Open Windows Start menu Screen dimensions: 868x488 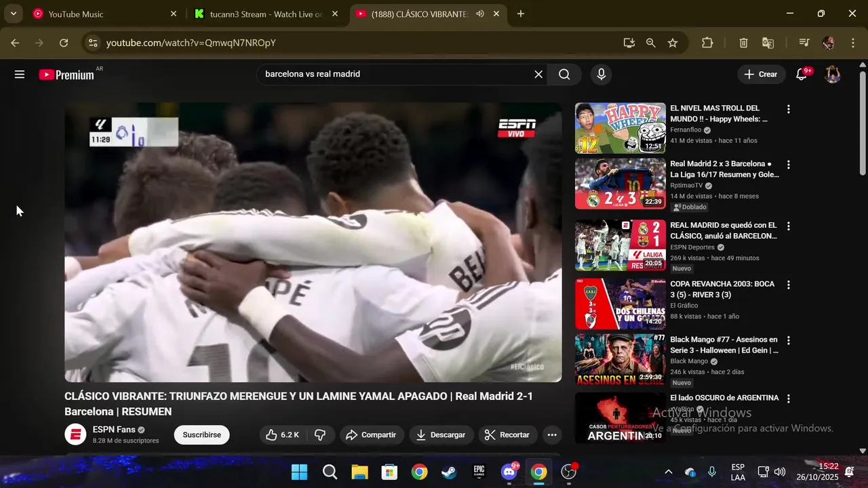coord(299,472)
